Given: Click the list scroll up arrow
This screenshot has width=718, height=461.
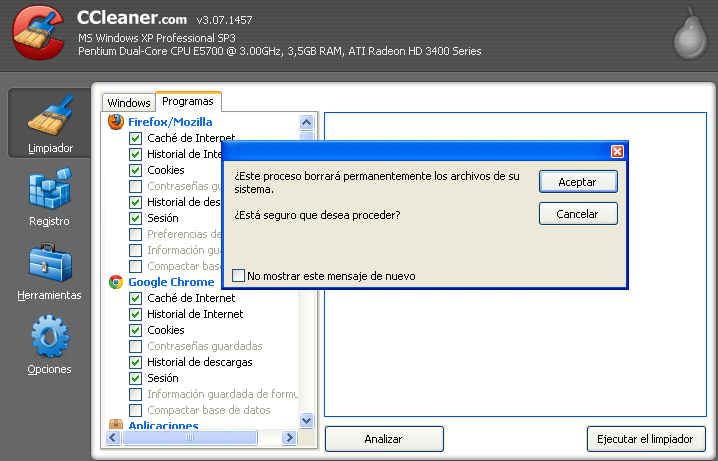Looking at the screenshot, I should [306, 122].
